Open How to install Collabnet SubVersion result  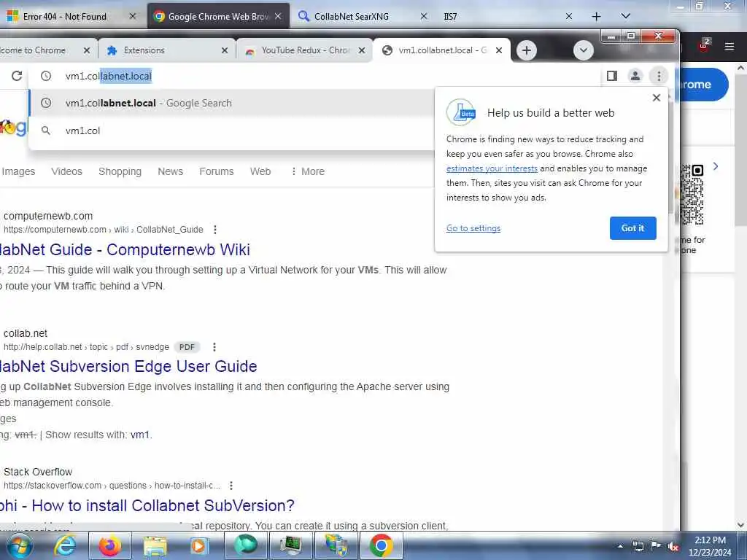pos(147,505)
